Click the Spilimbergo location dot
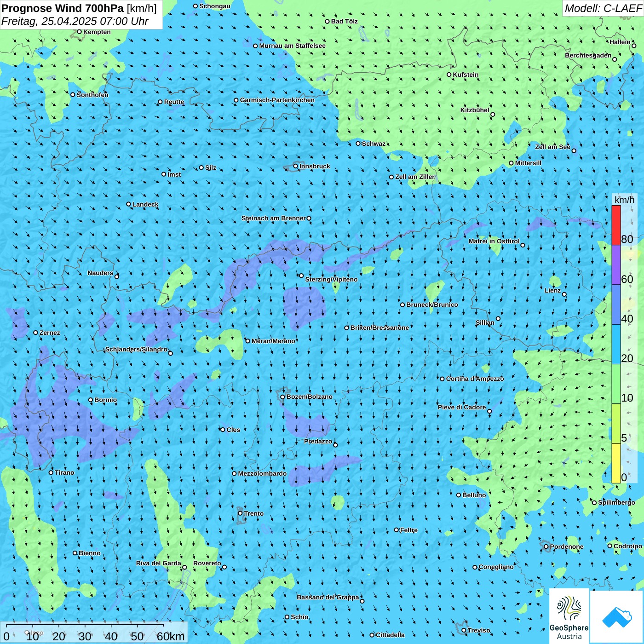Viewport: 644px width, 644px height. 594,503
